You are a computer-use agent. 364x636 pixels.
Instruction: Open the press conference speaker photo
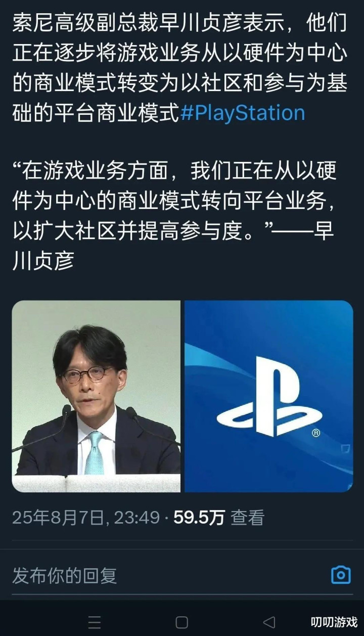pos(96,396)
